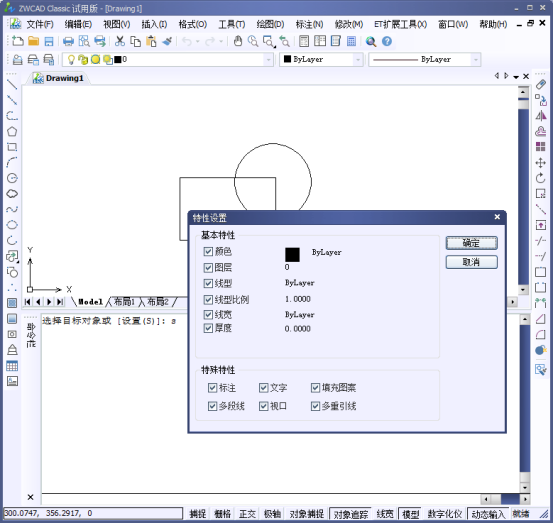The image size is (554, 524).
Task: Toggle the 线型比例 checkbox
Action: (x=208, y=300)
